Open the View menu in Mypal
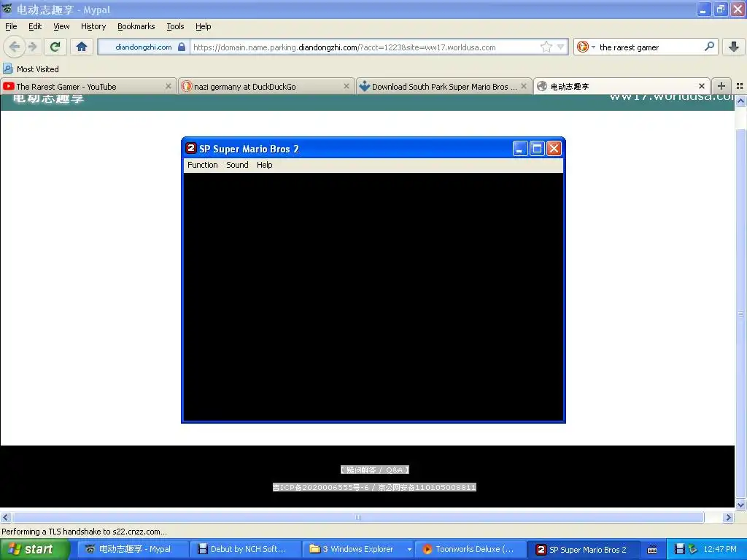 tap(61, 26)
